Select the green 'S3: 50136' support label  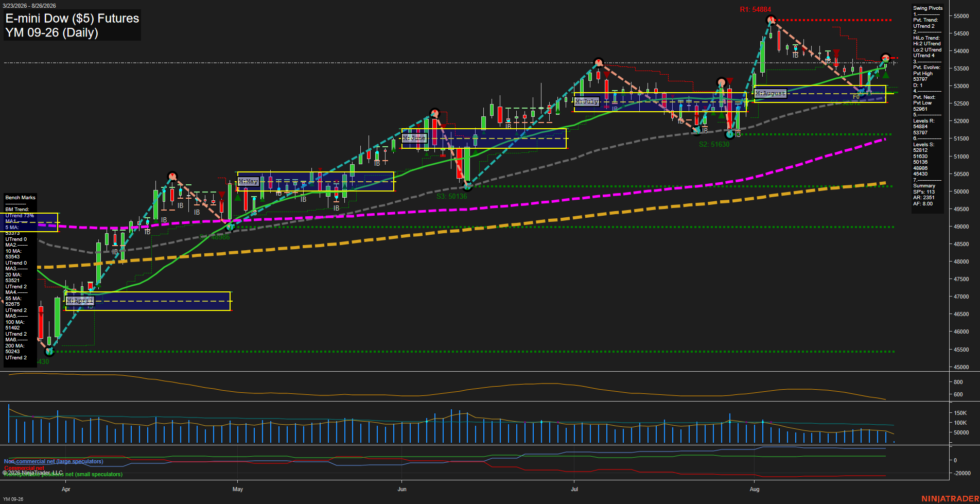451,196
